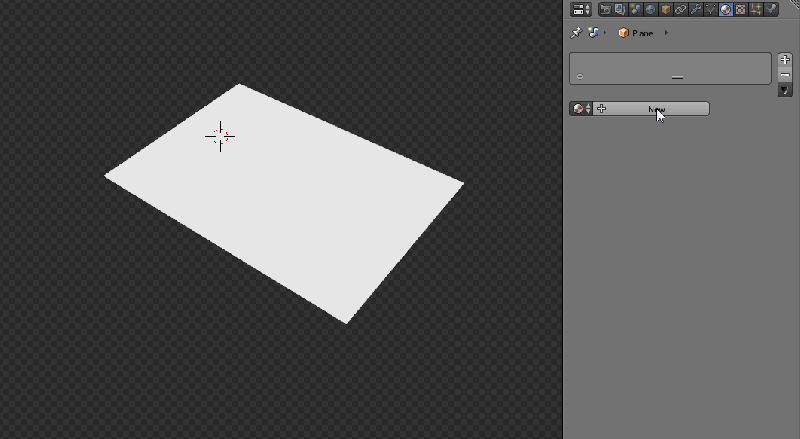
Task: Switch to the Physics properties tab
Action: [x=771, y=9]
